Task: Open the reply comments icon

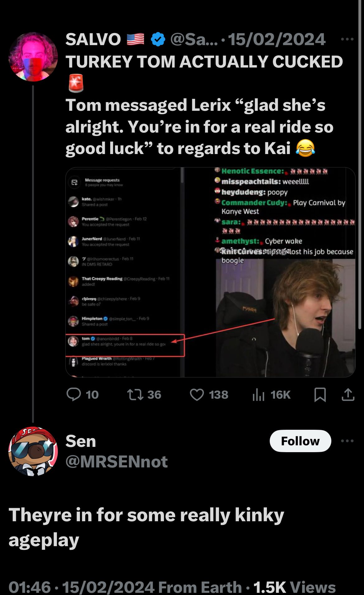Action: [74, 394]
